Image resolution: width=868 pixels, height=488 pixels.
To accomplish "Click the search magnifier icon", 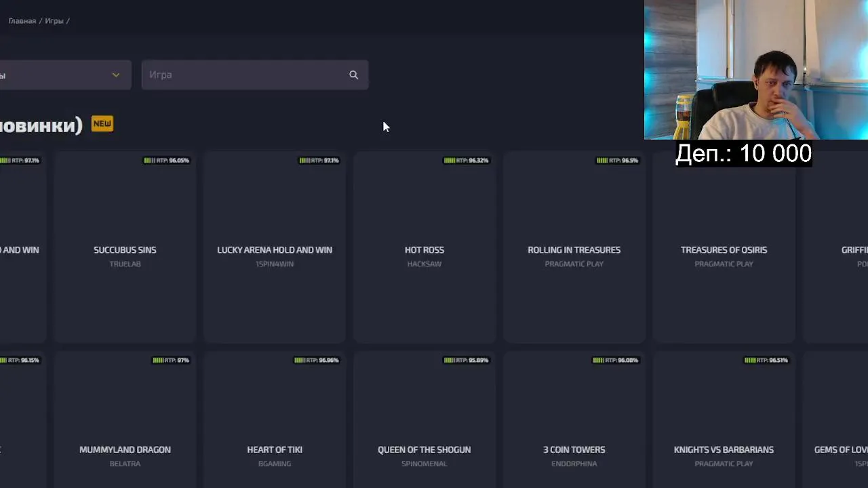I will (353, 75).
